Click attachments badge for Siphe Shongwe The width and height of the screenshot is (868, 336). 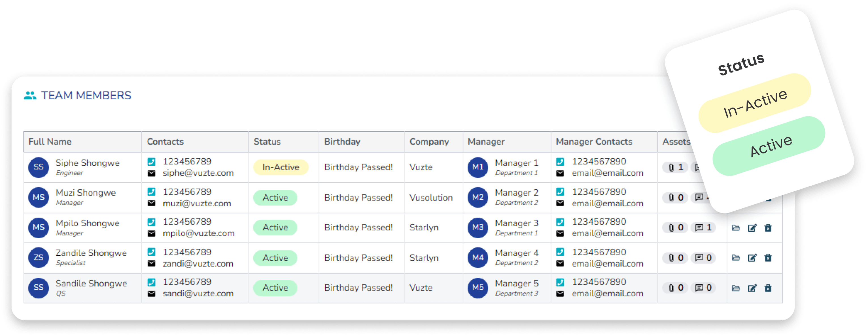point(676,167)
